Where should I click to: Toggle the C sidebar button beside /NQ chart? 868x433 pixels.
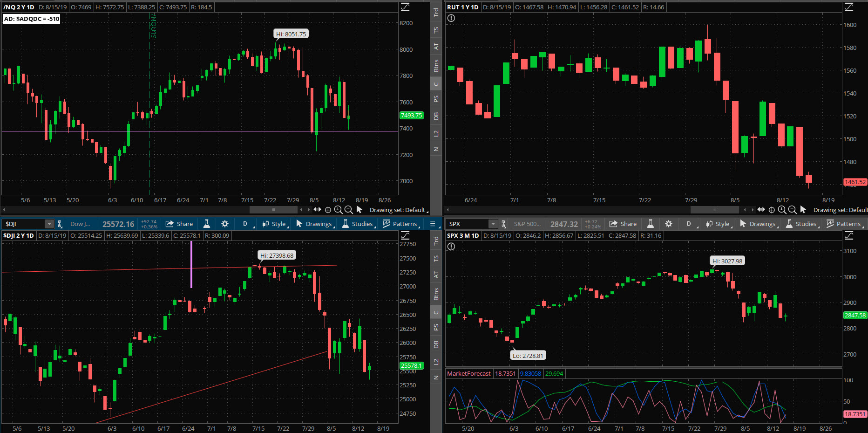(436, 84)
